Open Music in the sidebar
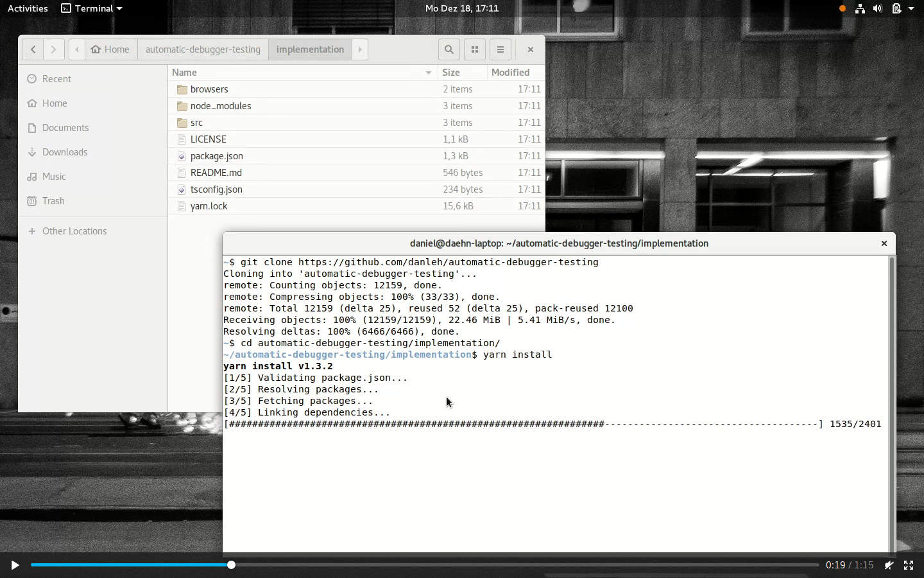 tap(93, 177)
